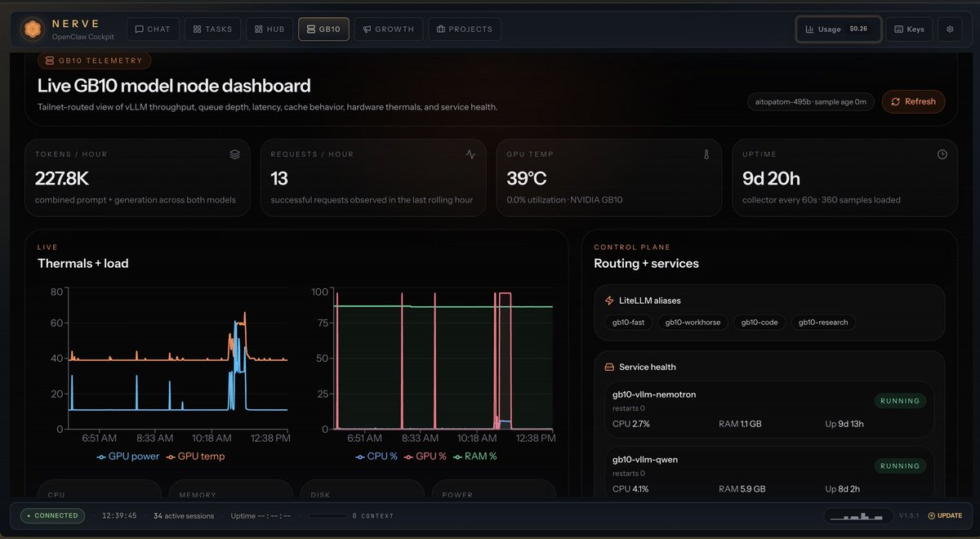Select the gb10-research alias chip
The width and height of the screenshot is (980, 539).
(823, 322)
